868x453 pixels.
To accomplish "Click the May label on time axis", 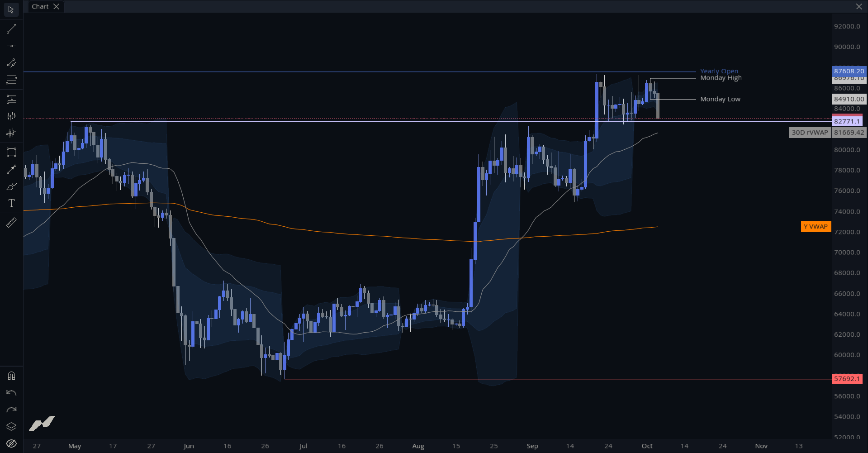I will click(75, 446).
